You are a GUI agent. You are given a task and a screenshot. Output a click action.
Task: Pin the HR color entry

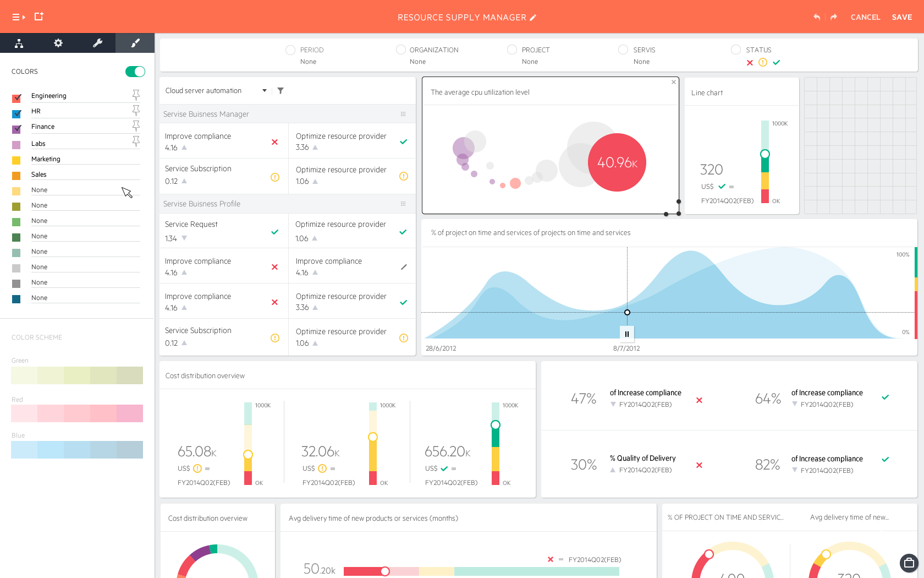[x=136, y=111]
